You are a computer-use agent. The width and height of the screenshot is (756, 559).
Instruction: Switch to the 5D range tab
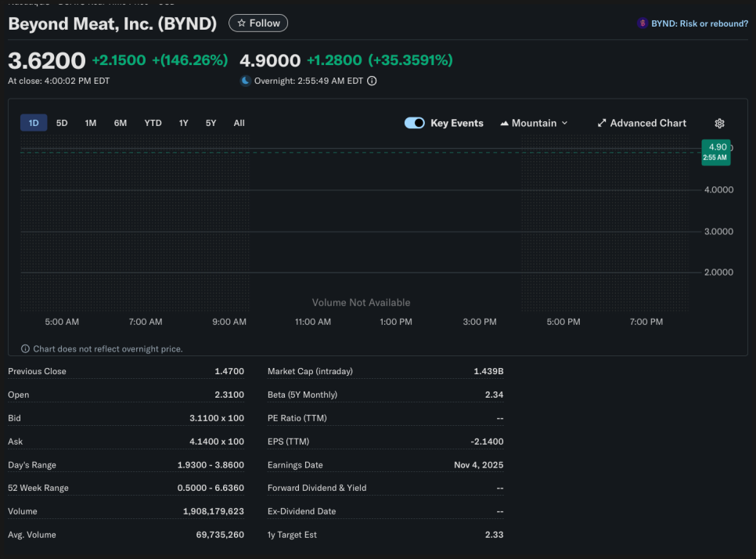coord(62,123)
